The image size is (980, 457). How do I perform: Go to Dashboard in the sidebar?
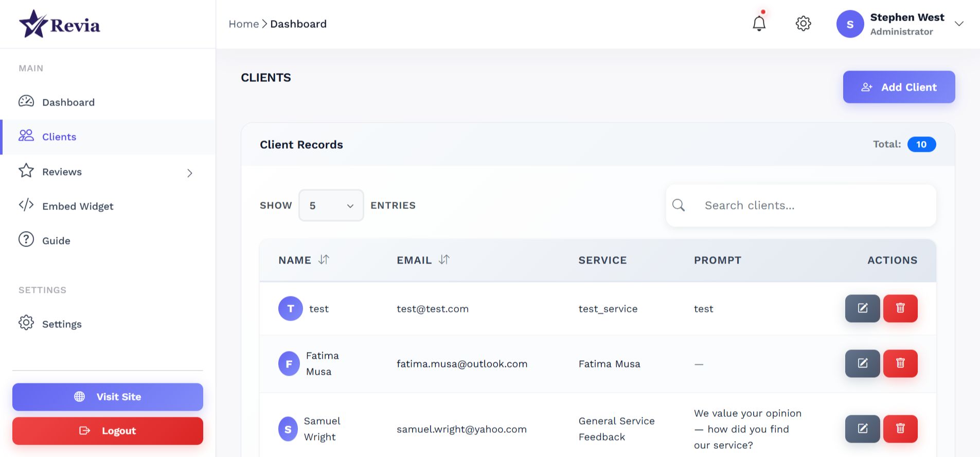[x=68, y=102]
